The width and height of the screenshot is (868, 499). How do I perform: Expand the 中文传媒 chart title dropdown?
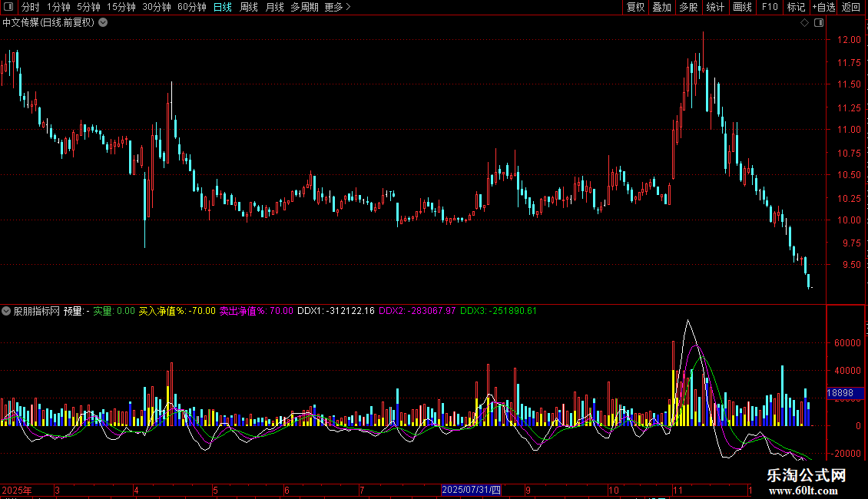coord(103,22)
